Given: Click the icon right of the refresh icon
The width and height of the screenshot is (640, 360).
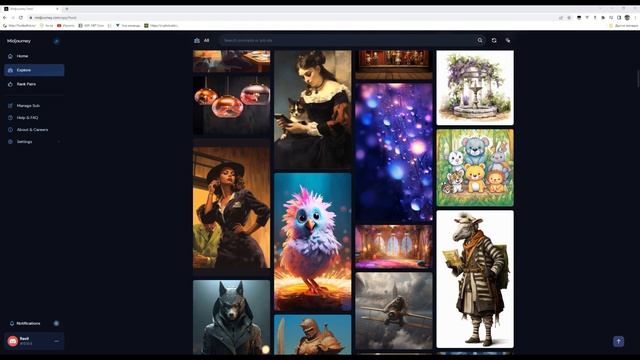Looking at the screenshot, I should click(508, 40).
